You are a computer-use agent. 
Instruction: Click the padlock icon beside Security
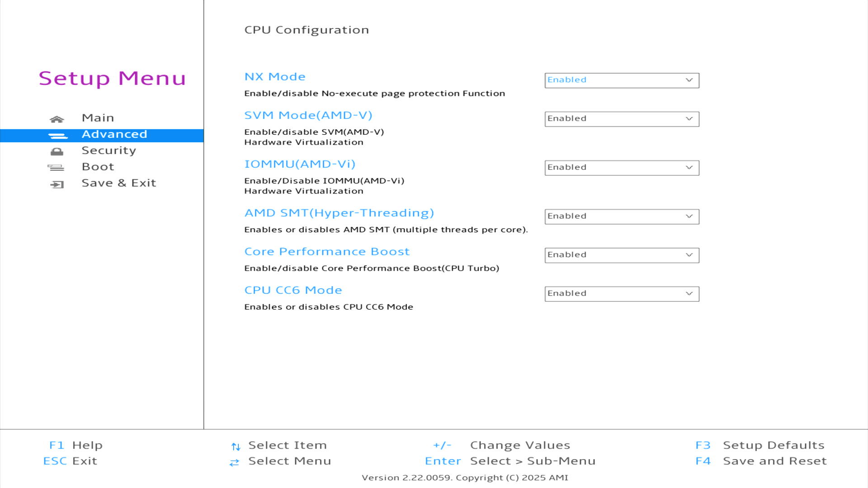click(57, 151)
